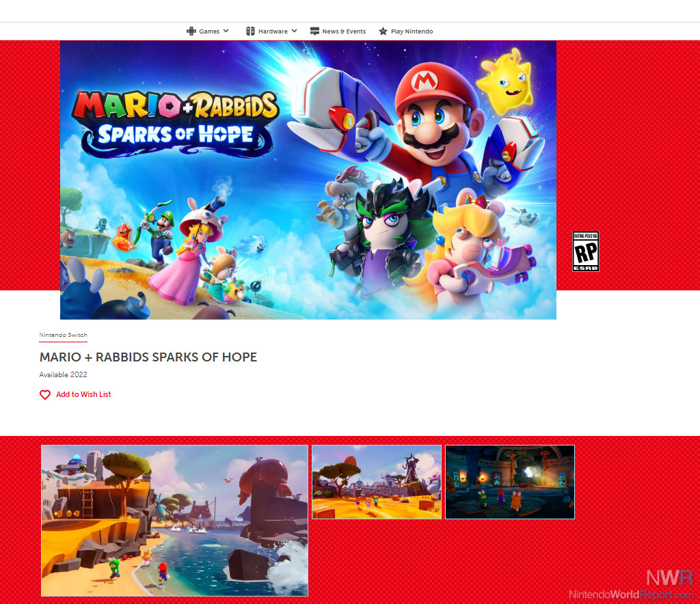Click the wish list heart icon
The height and width of the screenshot is (604, 700).
tap(45, 395)
